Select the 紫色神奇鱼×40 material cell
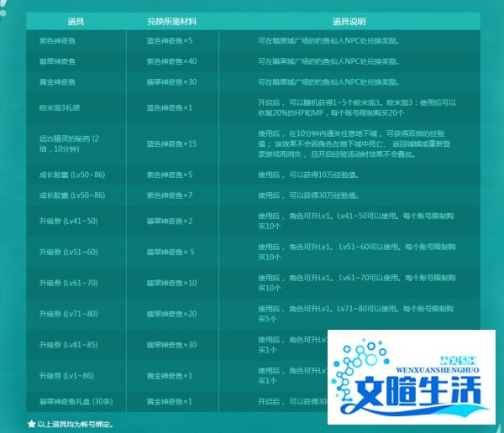The height and width of the screenshot is (433, 504). coord(171,61)
